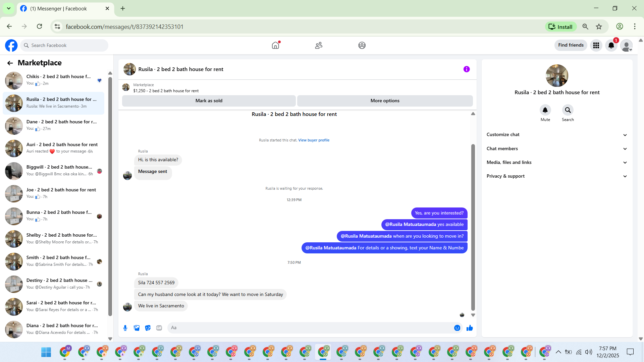The width and height of the screenshot is (644, 362).
Task: Open the GIF picker icon
Action: (x=159, y=328)
